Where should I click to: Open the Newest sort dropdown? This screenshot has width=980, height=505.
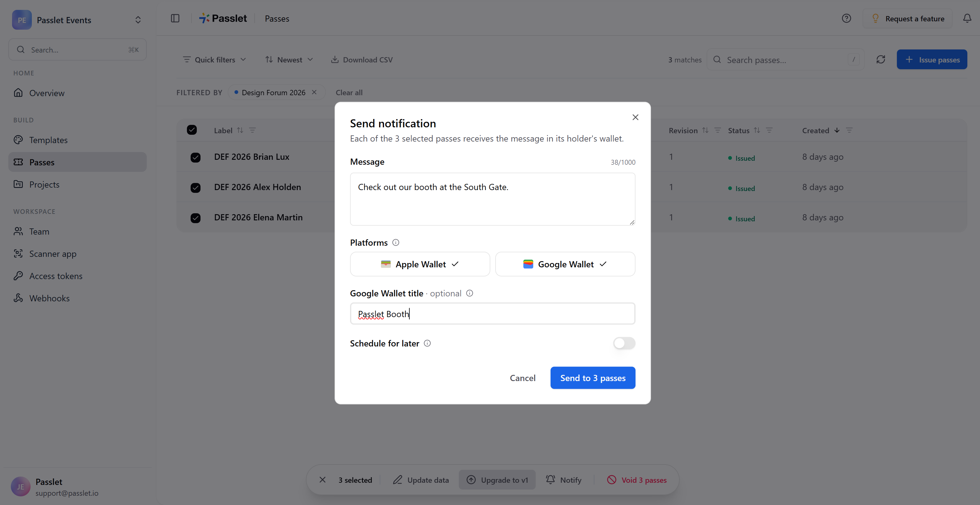coord(289,60)
